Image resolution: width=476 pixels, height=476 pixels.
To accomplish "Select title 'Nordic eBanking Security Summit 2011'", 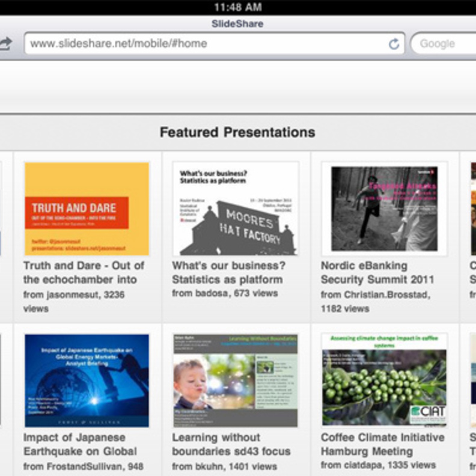I will 377,272.
